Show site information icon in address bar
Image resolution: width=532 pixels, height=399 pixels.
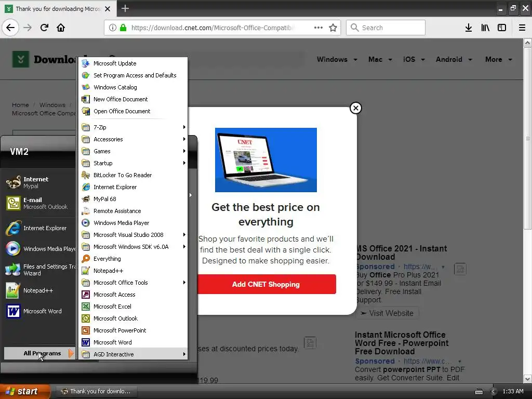[113, 28]
